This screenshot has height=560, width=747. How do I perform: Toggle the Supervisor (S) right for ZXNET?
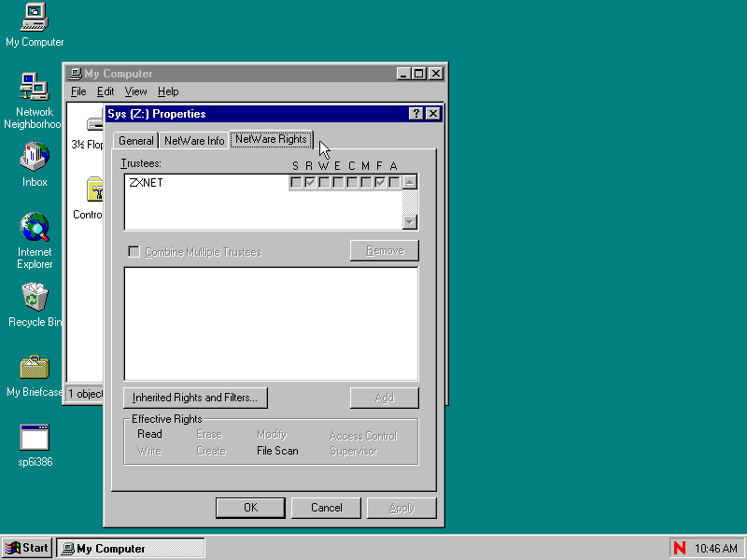pyautogui.click(x=296, y=182)
